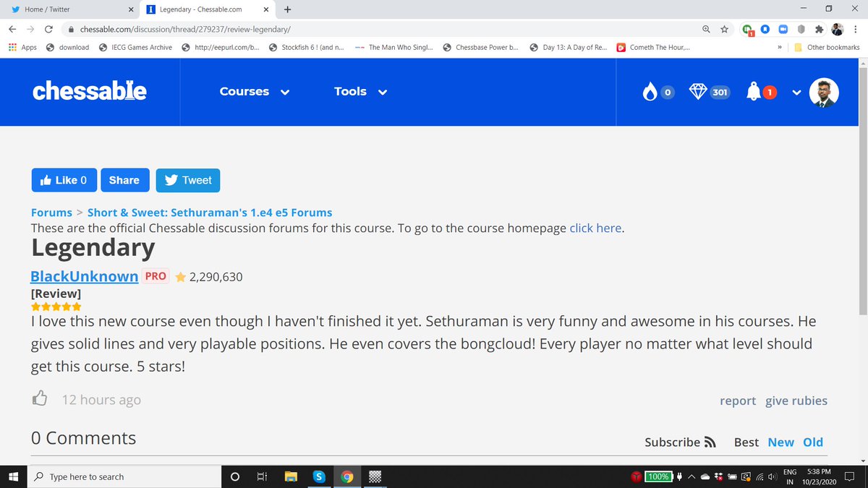Screen dimensions: 868x488
Task: Sort comments by Old
Action: 813,442
